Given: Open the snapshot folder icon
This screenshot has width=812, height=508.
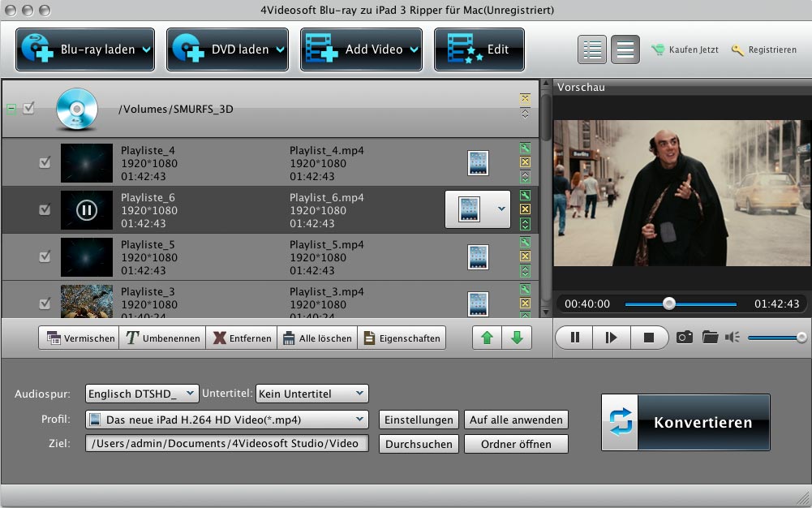Looking at the screenshot, I should [711, 337].
